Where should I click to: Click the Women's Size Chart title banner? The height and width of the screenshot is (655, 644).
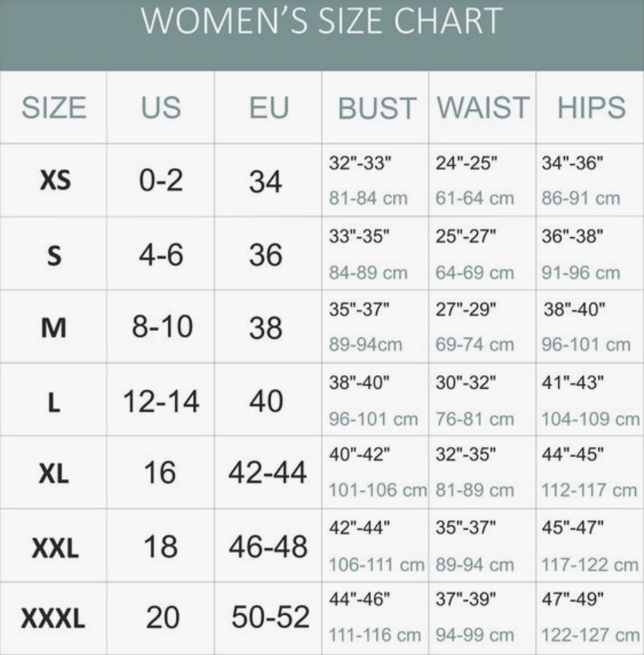tap(322, 34)
